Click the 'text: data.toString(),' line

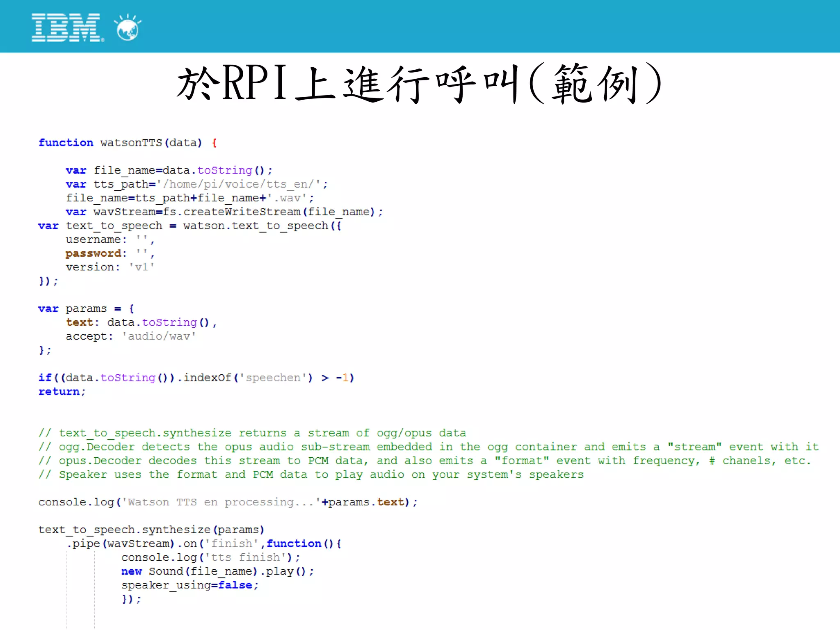142,323
